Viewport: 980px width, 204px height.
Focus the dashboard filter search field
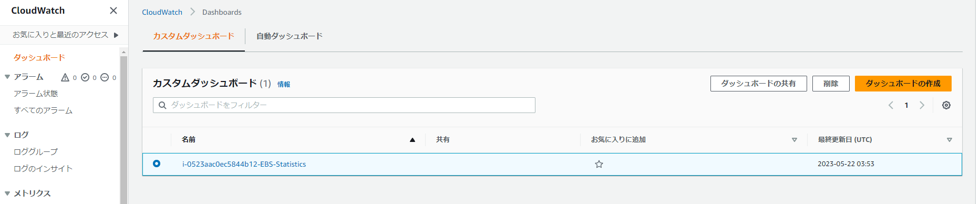pos(344,105)
